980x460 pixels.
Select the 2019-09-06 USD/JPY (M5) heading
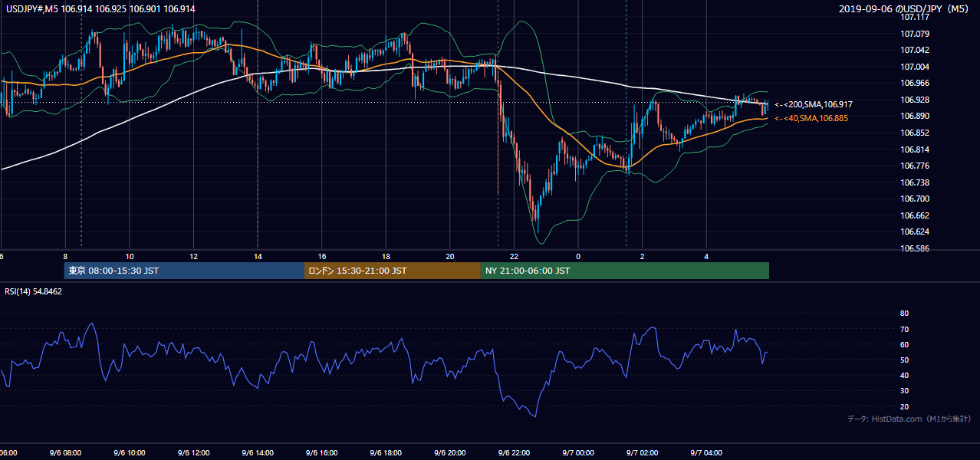903,9
